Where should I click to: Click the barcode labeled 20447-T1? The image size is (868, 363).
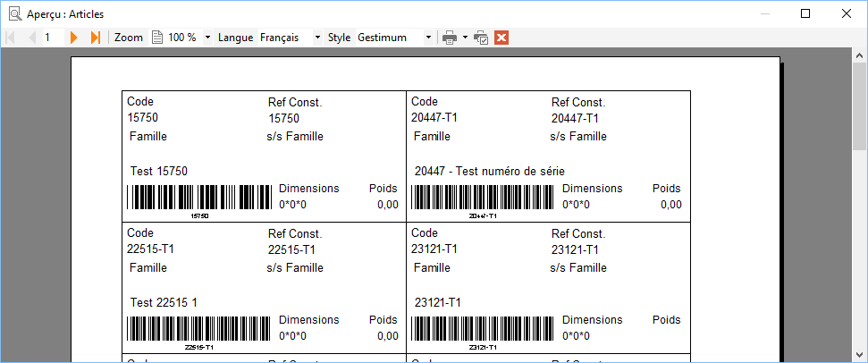483,197
